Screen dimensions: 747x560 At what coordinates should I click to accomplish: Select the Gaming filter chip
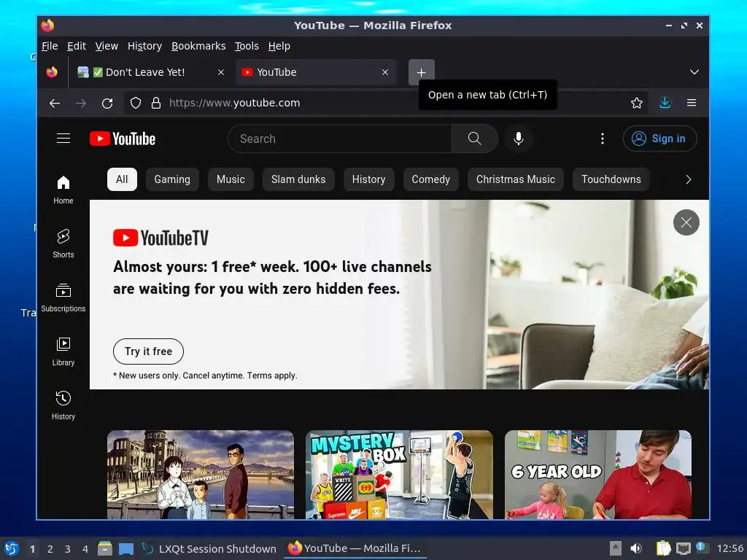tap(172, 179)
